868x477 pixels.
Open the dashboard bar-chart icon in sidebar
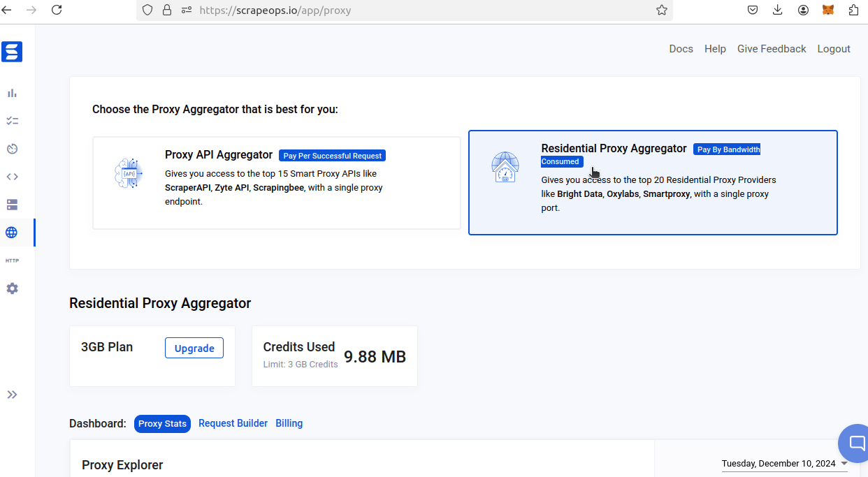click(x=12, y=93)
